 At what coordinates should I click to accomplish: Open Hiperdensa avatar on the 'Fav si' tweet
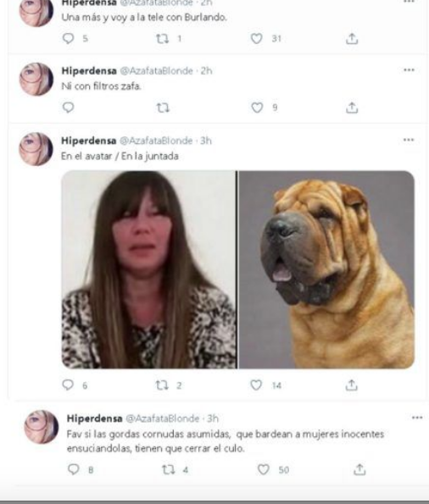(x=42, y=427)
